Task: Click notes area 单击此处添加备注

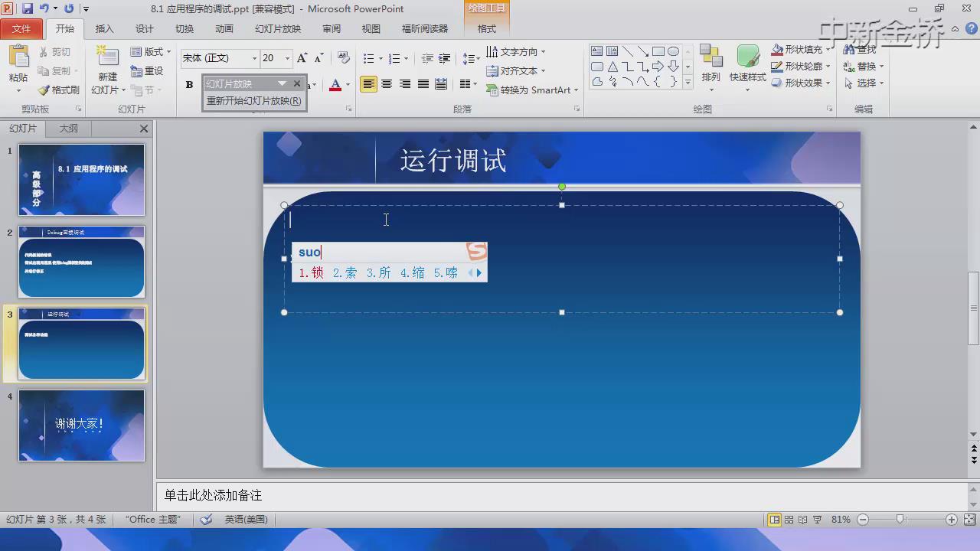Action: (562, 495)
